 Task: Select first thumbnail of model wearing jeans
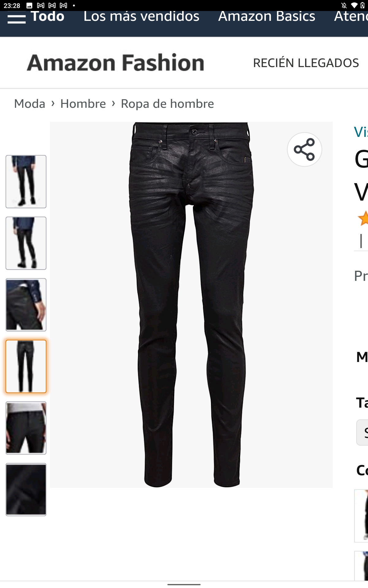pyautogui.click(x=26, y=182)
